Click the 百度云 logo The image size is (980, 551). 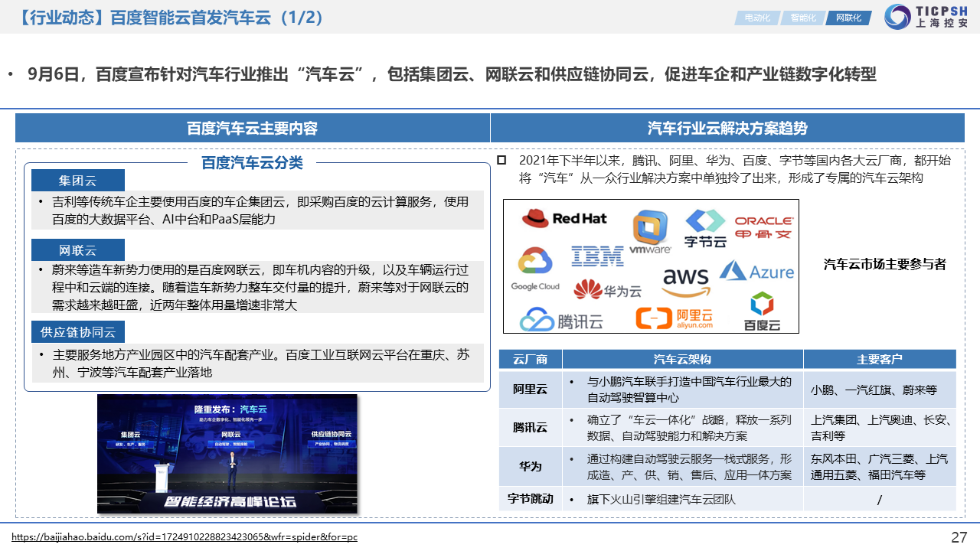762,311
